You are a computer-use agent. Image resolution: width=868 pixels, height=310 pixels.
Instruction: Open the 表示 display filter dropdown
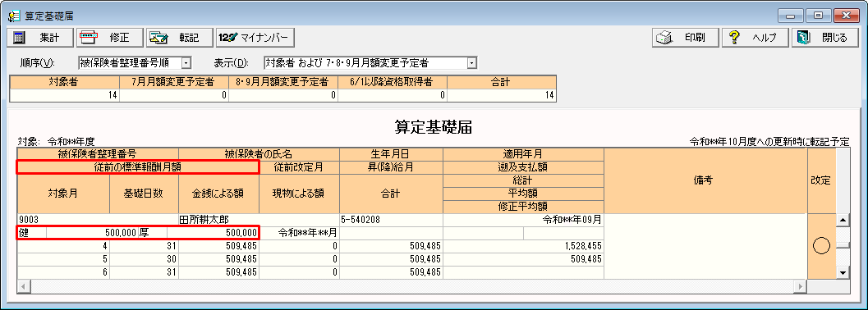471,63
